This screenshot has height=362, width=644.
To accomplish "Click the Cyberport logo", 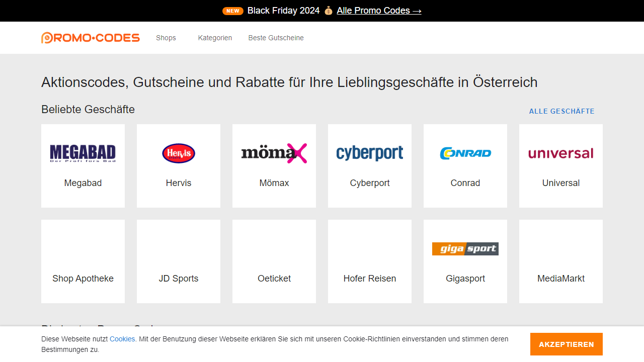I will coord(370,153).
